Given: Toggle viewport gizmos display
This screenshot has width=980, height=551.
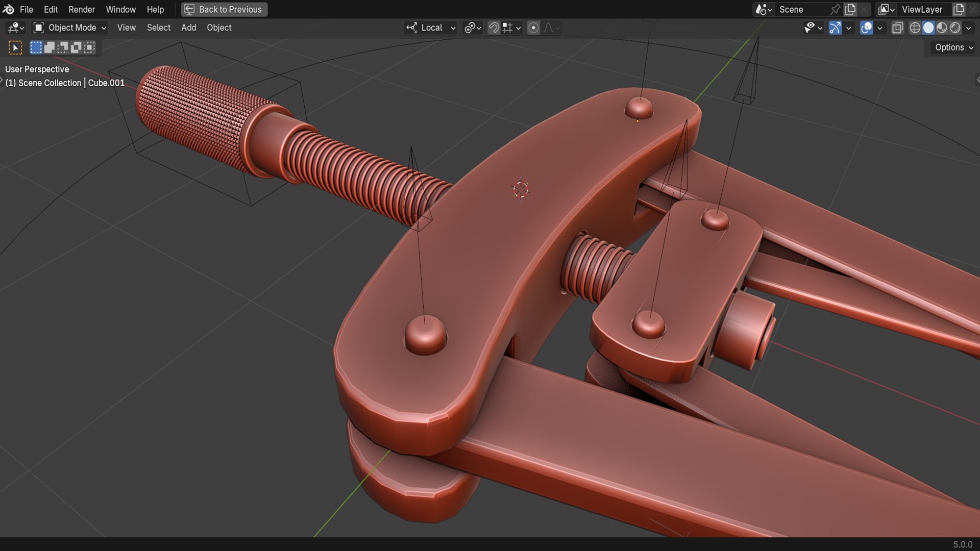Looking at the screenshot, I should point(835,28).
